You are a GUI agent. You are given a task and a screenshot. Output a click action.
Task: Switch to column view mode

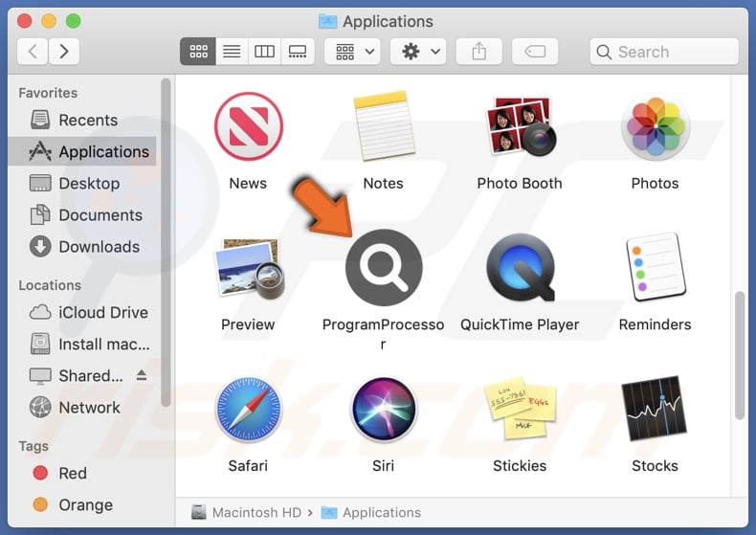coord(264,52)
